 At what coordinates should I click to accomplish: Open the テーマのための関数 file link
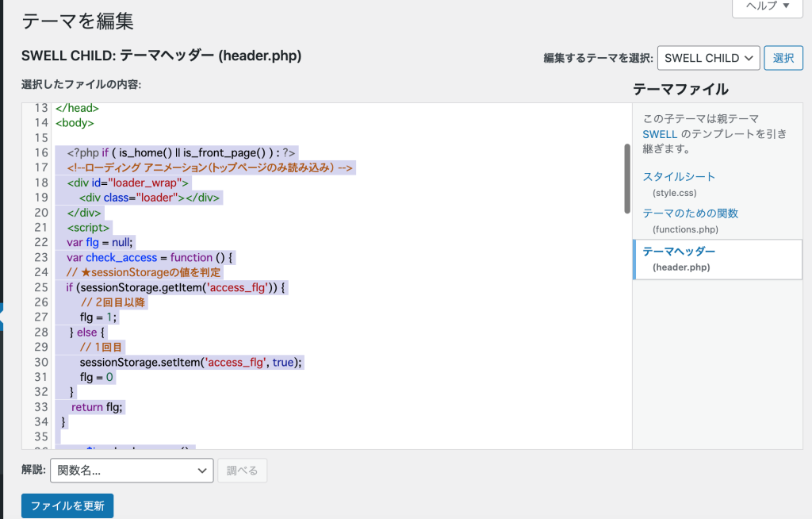coord(691,213)
